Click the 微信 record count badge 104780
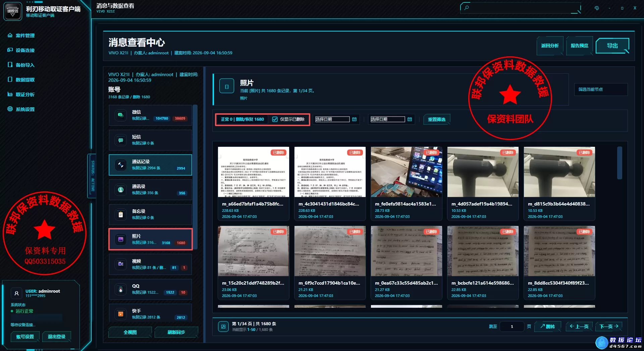This screenshot has width=644, height=351. click(162, 118)
